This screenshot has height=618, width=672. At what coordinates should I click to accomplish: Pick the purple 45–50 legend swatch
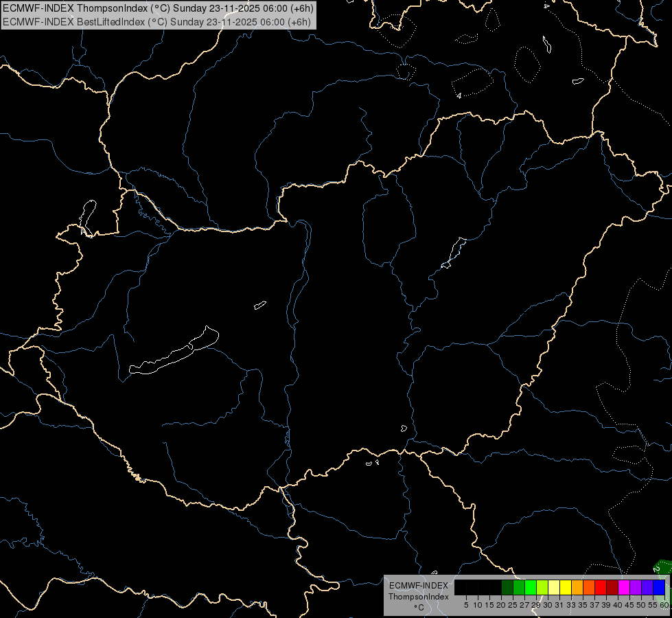click(x=636, y=587)
